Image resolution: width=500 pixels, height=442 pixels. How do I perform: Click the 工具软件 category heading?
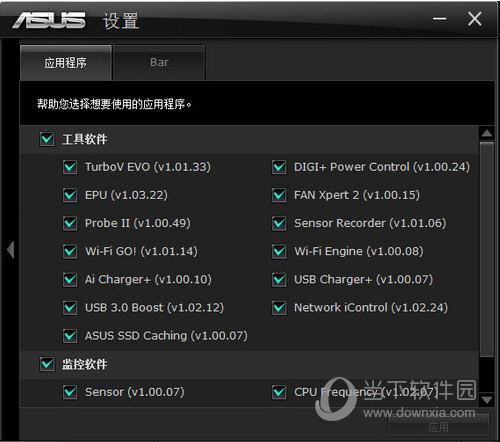[x=84, y=139]
